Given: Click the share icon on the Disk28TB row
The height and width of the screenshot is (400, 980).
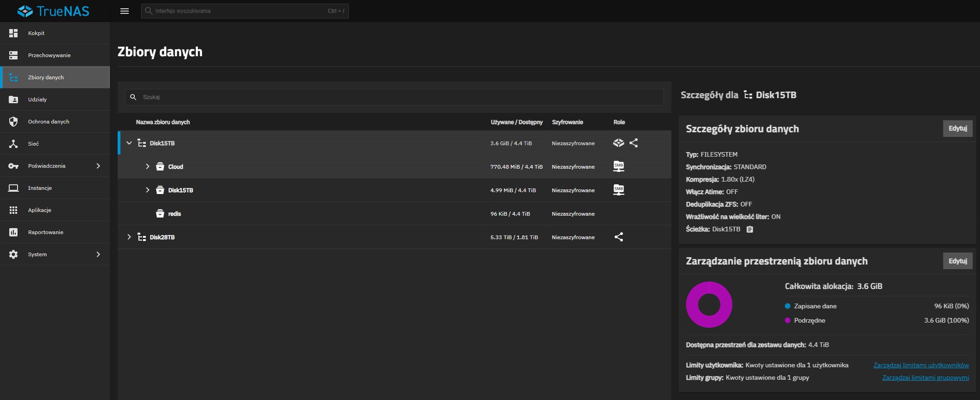Looking at the screenshot, I should coord(619,237).
